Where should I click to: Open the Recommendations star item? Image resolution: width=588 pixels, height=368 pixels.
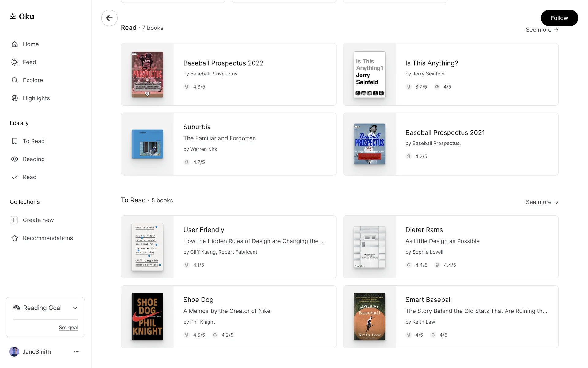(x=47, y=238)
